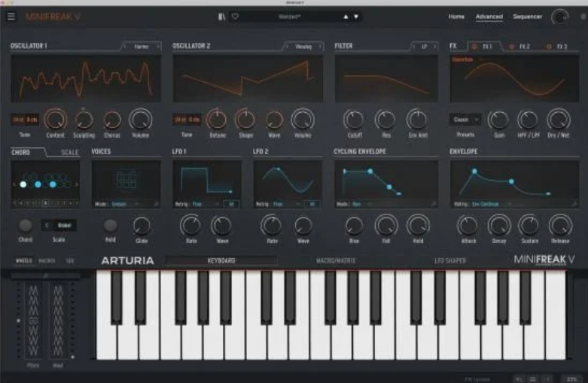
Task: Open the preset library browser icon
Action: [x=221, y=17]
